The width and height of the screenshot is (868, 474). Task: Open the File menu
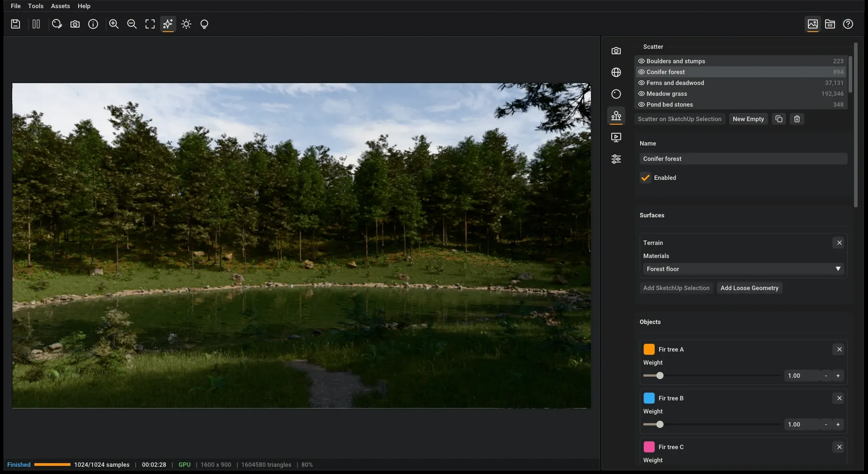tap(16, 6)
